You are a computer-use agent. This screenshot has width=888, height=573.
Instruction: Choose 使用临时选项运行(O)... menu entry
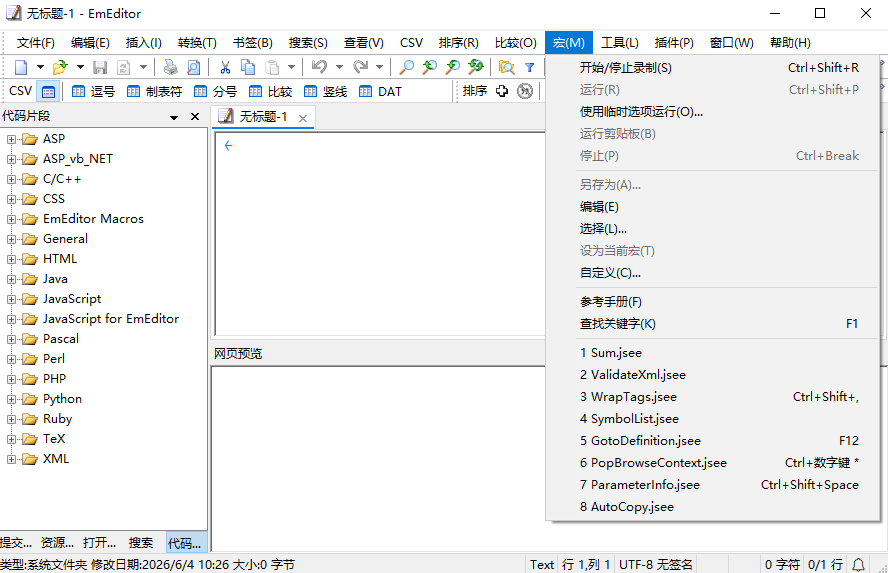[x=712, y=112]
